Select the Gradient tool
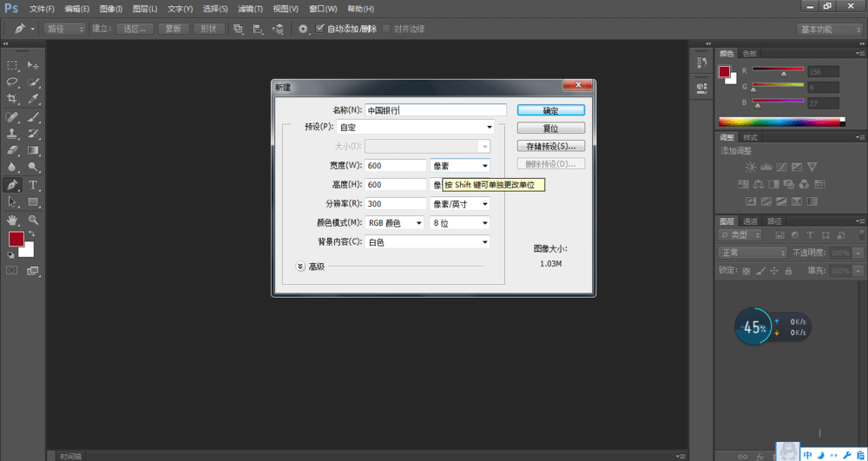This screenshot has width=868, height=461. 33,150
